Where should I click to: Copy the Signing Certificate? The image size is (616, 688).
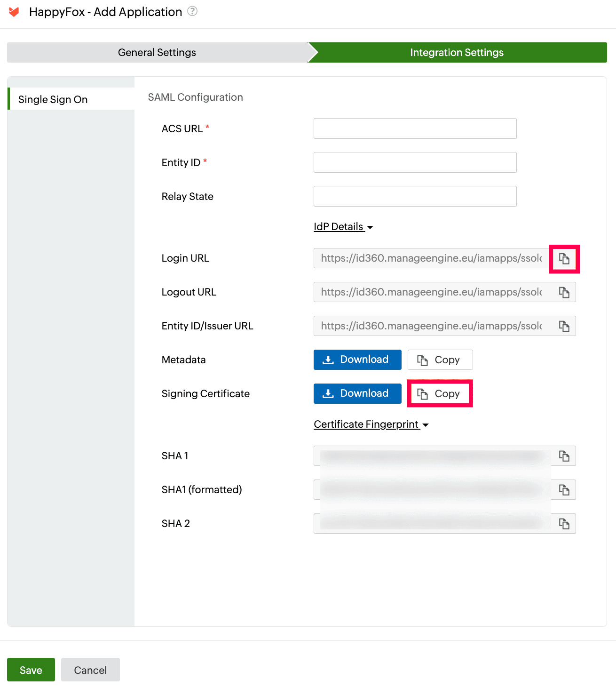coord(440,393)
